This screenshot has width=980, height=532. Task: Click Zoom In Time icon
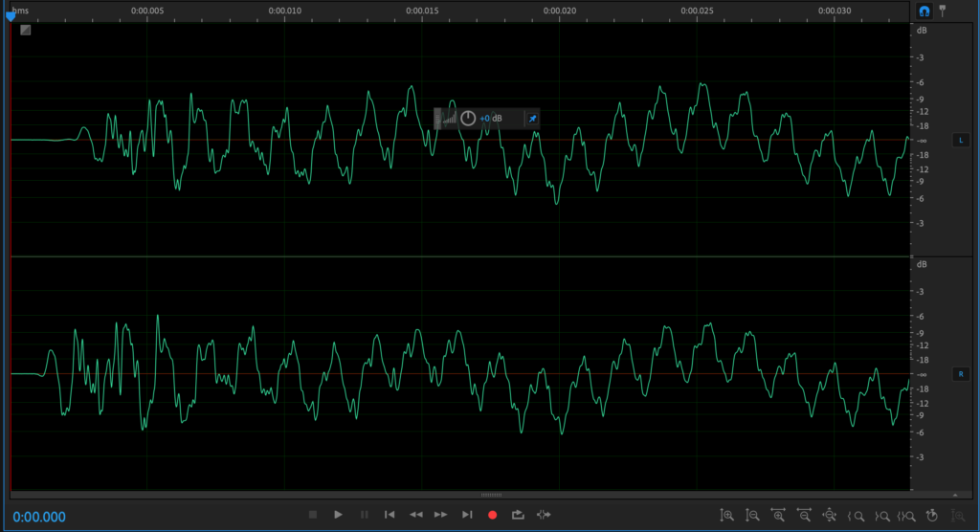coord(778,515)
